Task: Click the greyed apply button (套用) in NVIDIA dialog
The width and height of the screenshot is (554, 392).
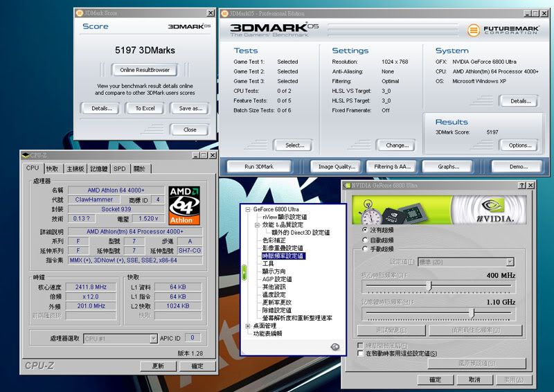Action: tap(514, 380)
